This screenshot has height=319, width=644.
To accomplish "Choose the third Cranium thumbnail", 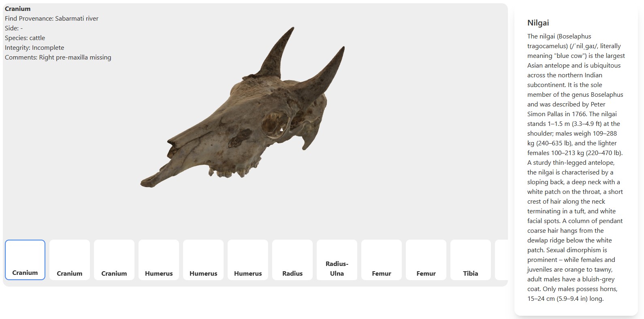I will pos(114,260).
